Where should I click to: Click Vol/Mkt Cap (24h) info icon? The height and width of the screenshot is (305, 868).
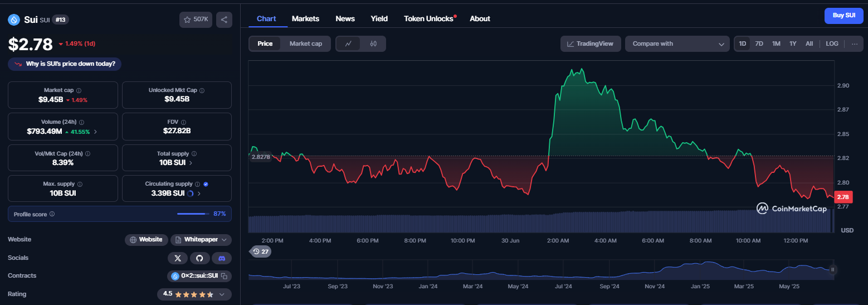pos(87,153)
